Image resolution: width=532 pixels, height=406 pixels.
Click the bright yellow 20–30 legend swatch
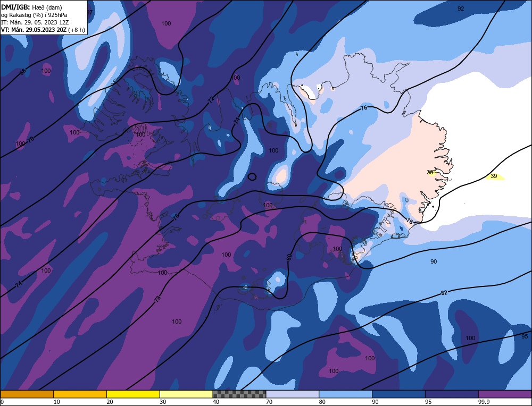pyautogui.click(x=133, y=394)
